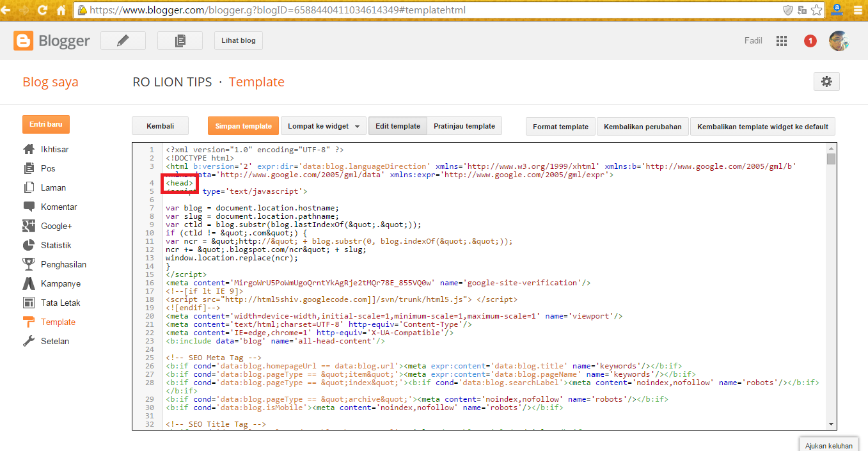The image size is (868, 451).
Task: Click the Blogger logo
Action: click(x=52, y=41)
